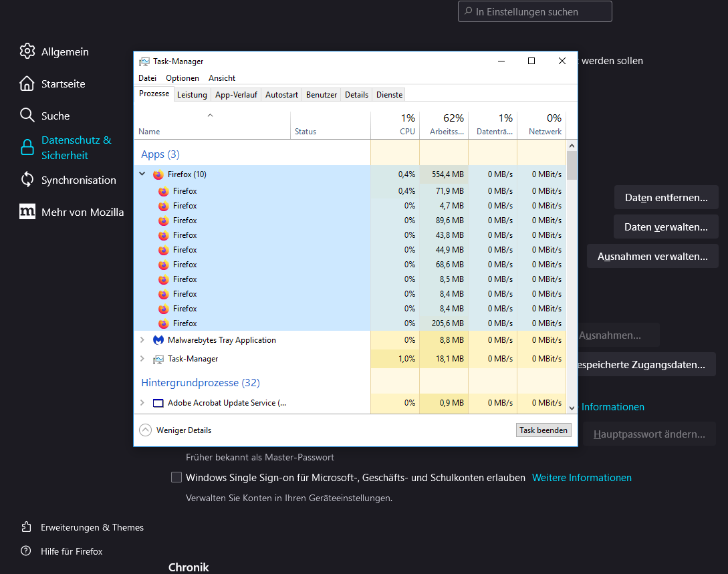Enable the Windows Single Sign-on checkbox

point(176,477)
